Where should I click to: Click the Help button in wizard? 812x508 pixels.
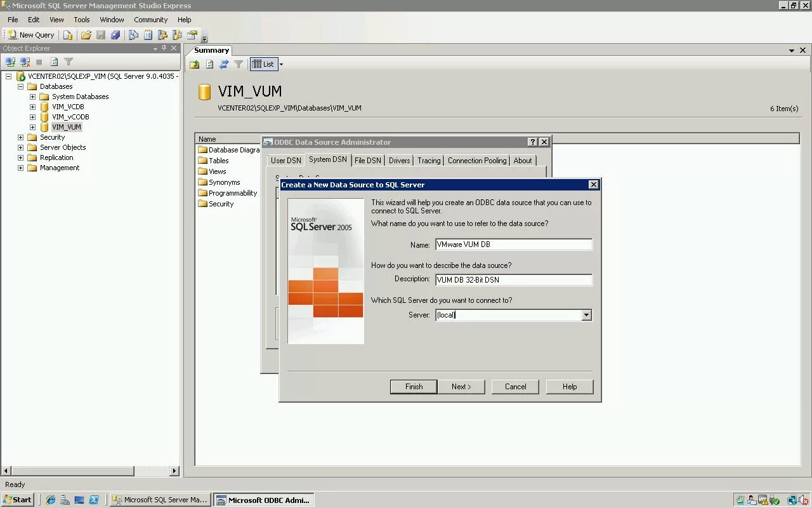tap(570, 387)
